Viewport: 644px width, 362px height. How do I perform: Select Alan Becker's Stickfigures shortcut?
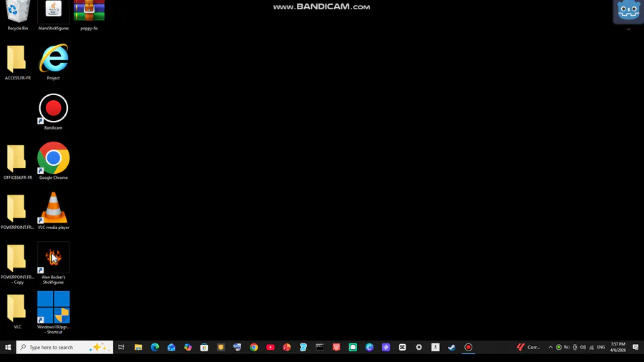[54, 263]
